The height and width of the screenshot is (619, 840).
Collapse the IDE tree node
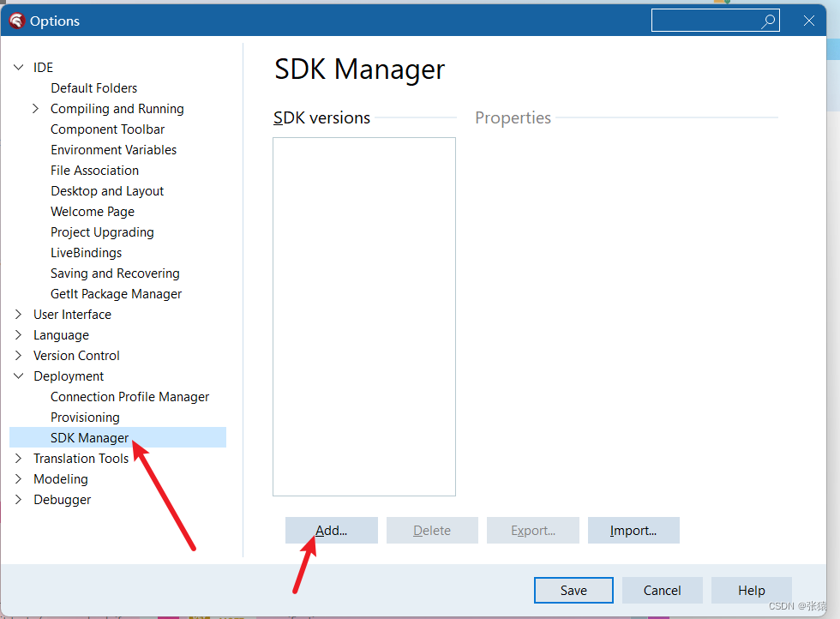[19, 67]
